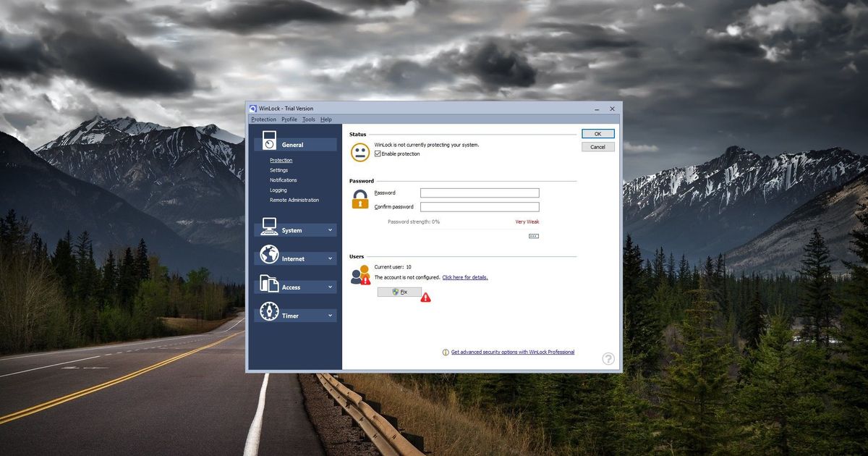
Task: Click into the Confirm password field
Action: click(480, 207)
